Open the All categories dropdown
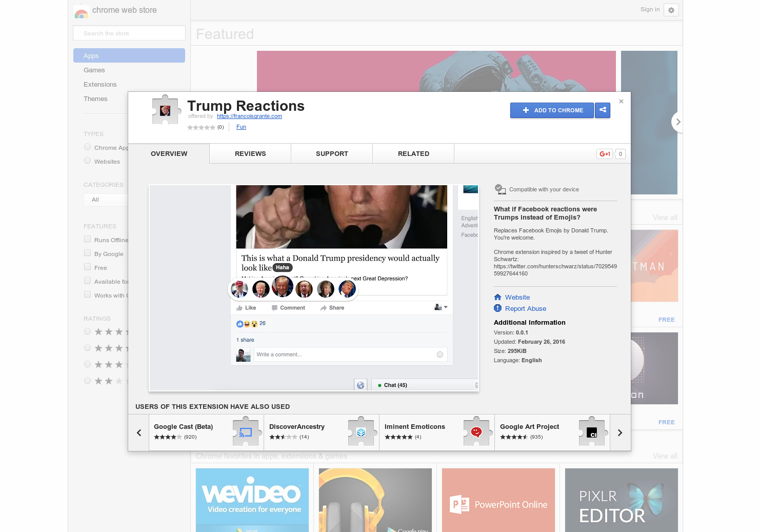Screen dimensions: 759x532 (x=106, y=200)
